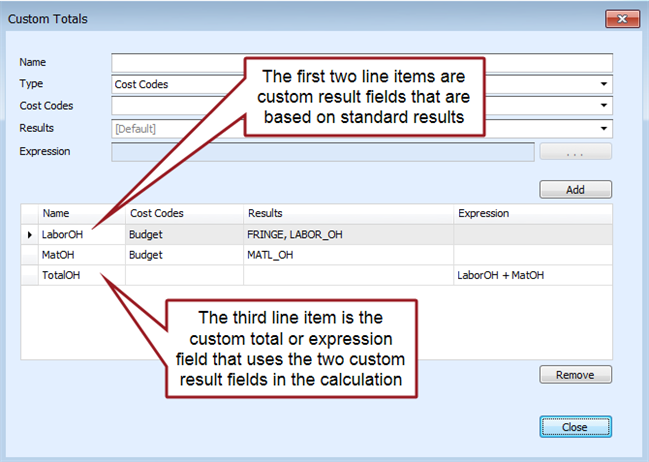Screen dimensions: 649x462
Task: Click the Results column header
Action: [x=346, y=213]
